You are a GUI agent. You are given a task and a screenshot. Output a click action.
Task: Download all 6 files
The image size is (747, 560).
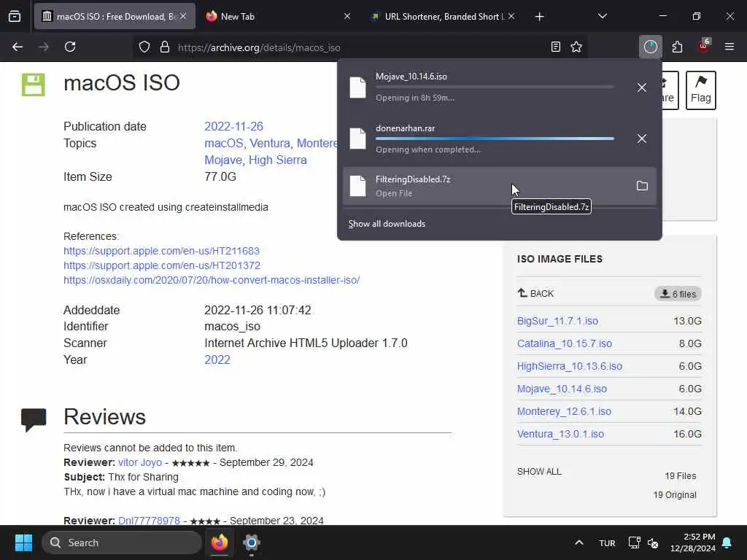pos(678,294)
